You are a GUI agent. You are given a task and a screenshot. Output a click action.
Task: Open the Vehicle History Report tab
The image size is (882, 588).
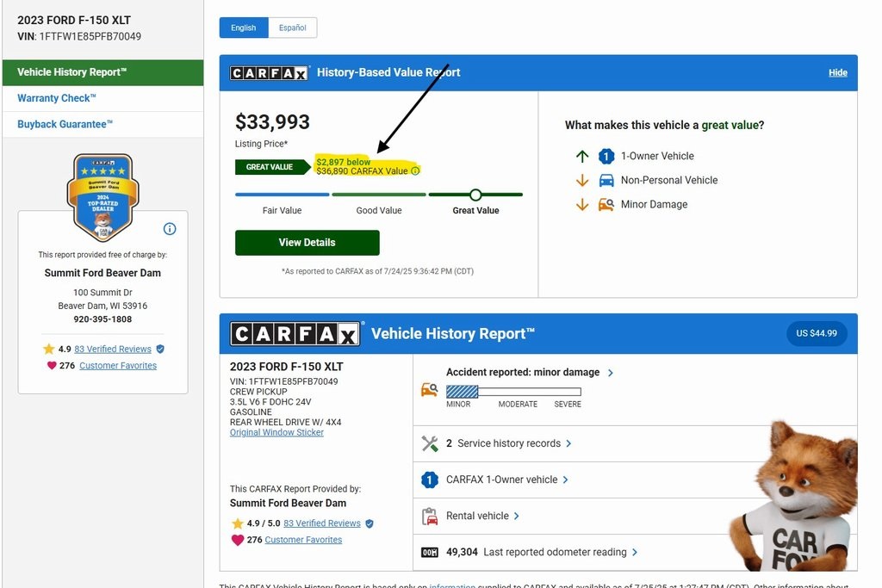coord(103,72)
